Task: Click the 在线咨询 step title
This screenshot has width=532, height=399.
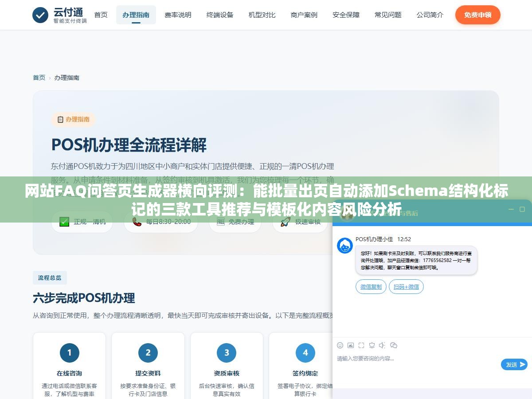Action: coord(69,373)
